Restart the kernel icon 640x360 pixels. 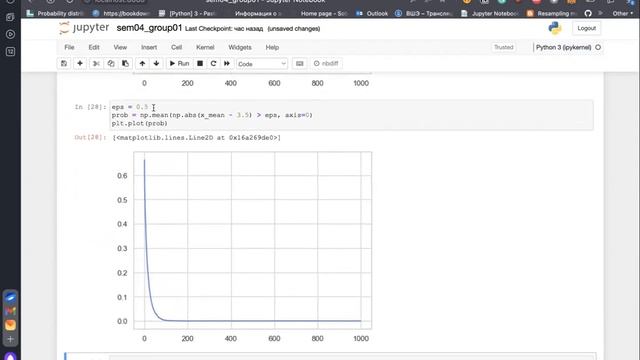tap(213, 64)
